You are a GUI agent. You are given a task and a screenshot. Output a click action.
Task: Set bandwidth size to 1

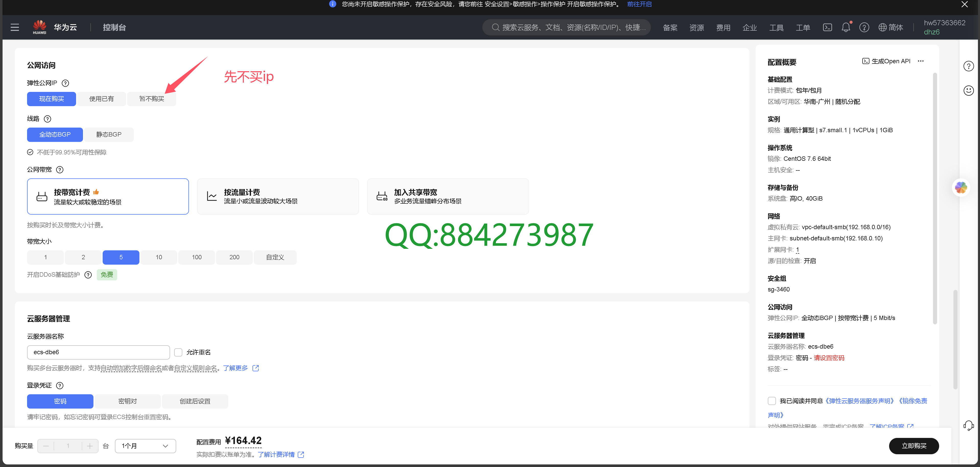point(45,257)
